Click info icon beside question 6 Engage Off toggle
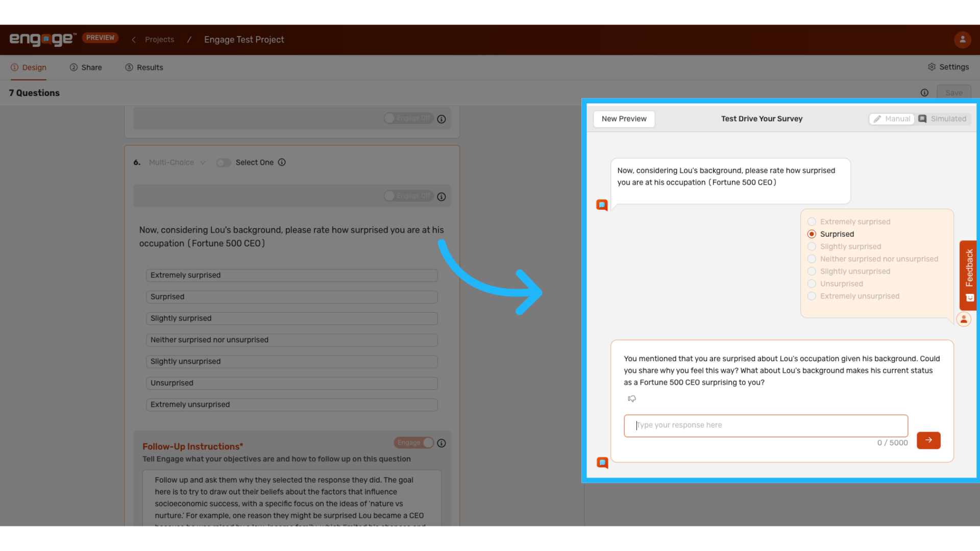 (x=442, y=196)
